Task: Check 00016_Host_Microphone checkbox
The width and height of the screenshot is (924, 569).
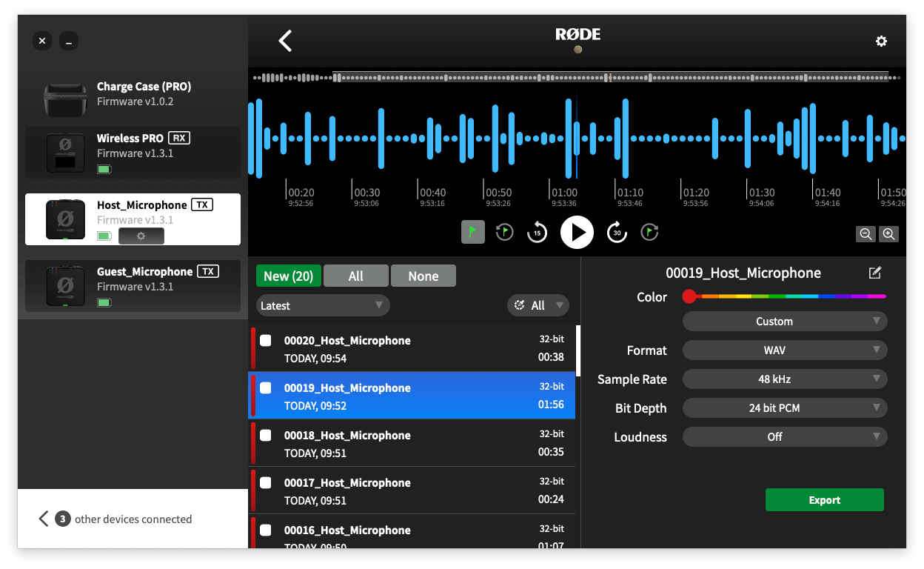Action: click(265, 530)
